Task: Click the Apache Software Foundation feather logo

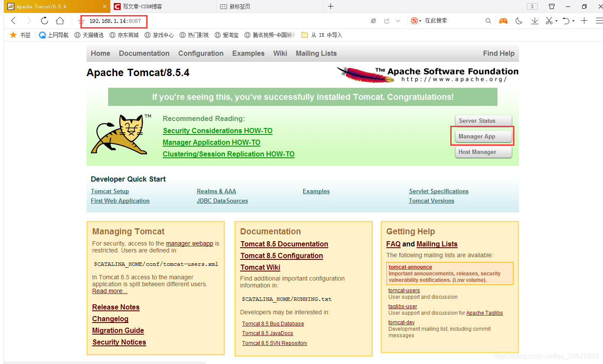Action: [x=427, y=74]
